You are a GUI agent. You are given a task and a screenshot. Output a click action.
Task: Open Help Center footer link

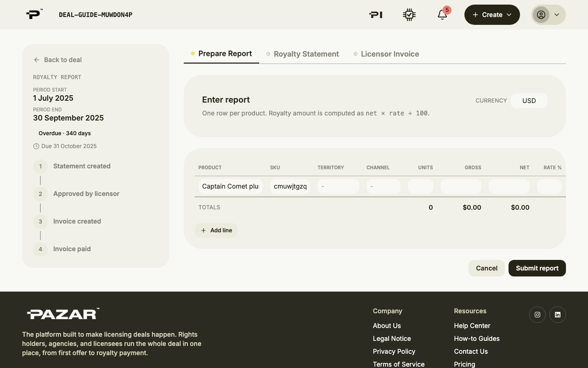click(x=472, y=326)
